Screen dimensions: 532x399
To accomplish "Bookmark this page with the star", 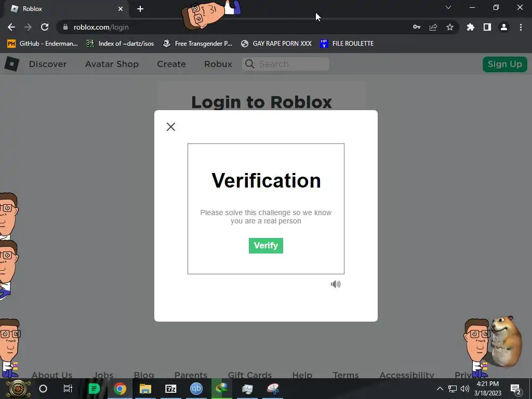I will tap(450, 27).
